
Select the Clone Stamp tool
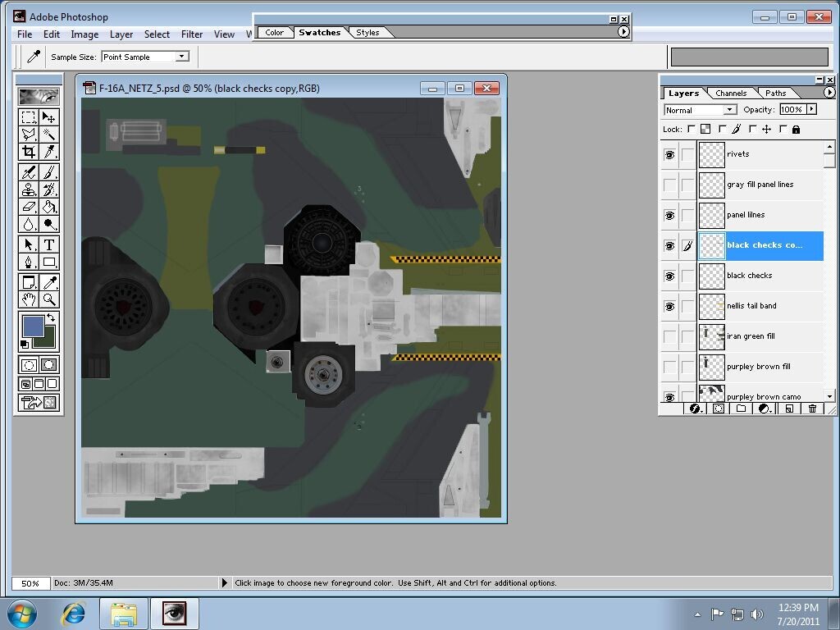click(29, 189)
